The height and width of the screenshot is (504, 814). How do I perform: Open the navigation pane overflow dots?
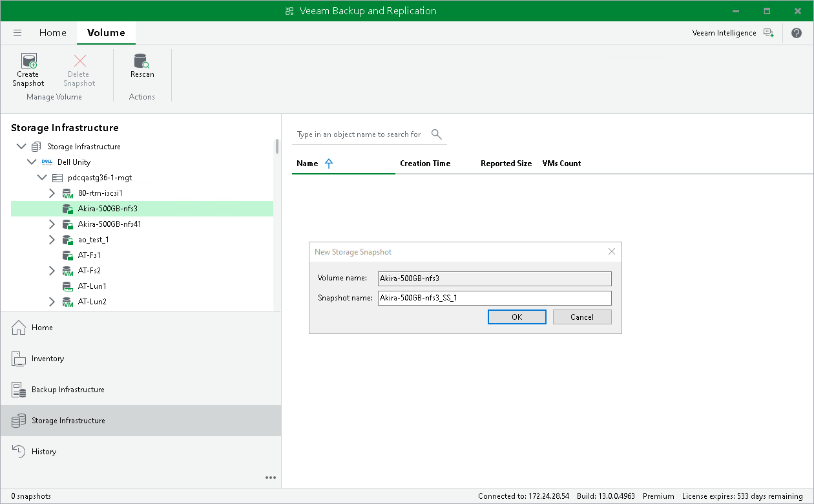(271, 478)
